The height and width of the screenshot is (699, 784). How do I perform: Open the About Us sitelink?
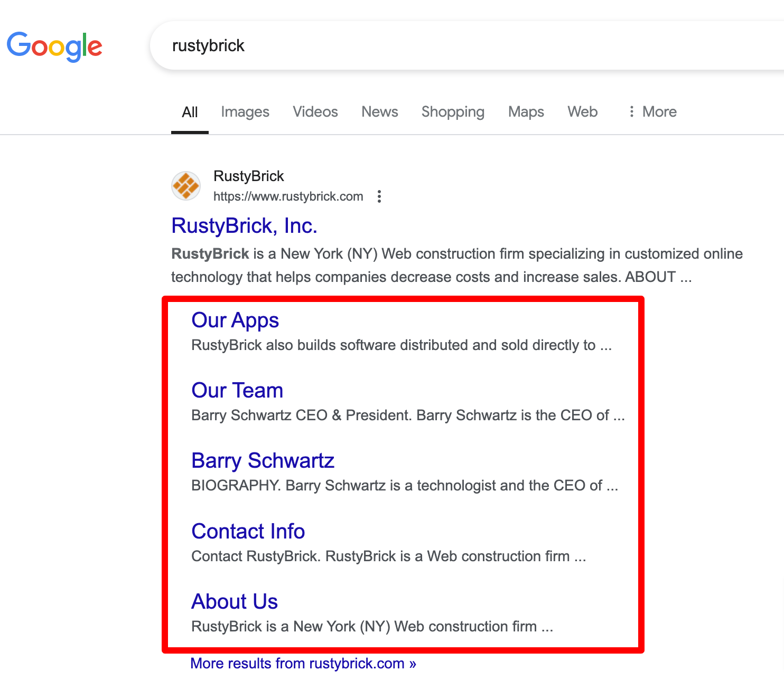click(x=234, y=601)
